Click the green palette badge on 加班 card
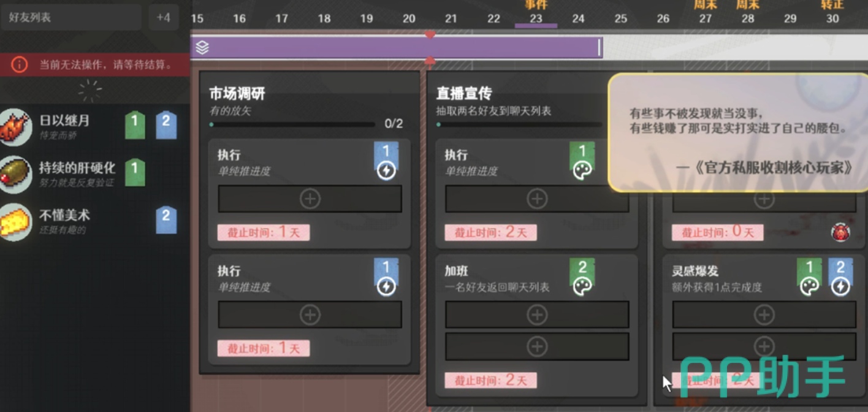 [582, 277]
